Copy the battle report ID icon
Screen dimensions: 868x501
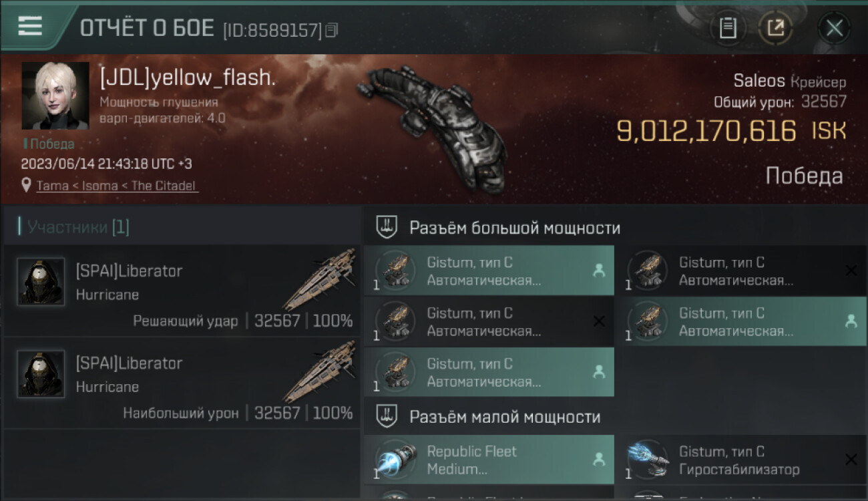[x=332, y=30]
